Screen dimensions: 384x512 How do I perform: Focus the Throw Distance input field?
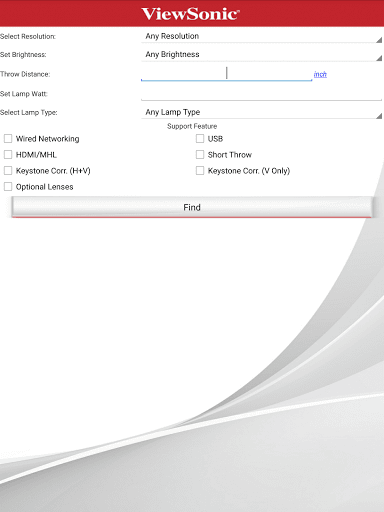(x=227, y=74)
